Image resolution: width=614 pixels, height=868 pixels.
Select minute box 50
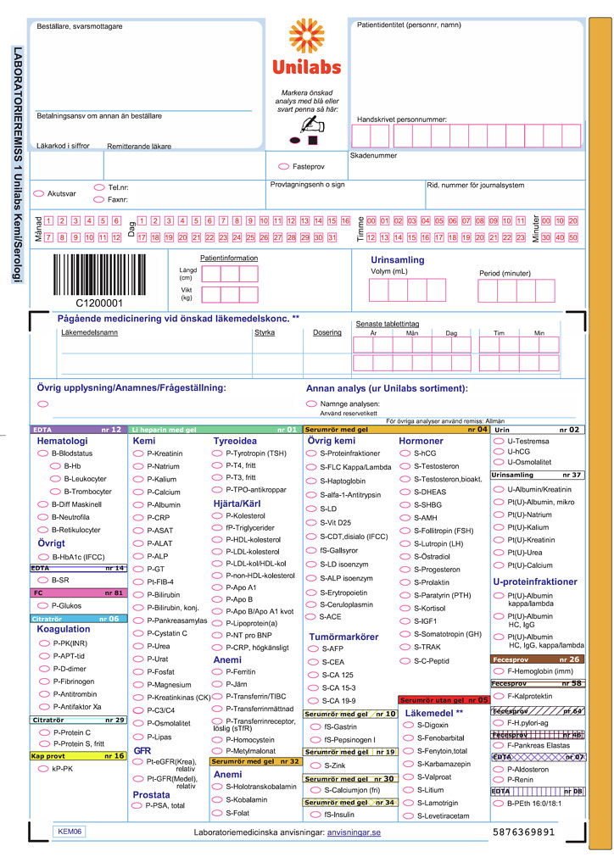(x=573, y=237)
